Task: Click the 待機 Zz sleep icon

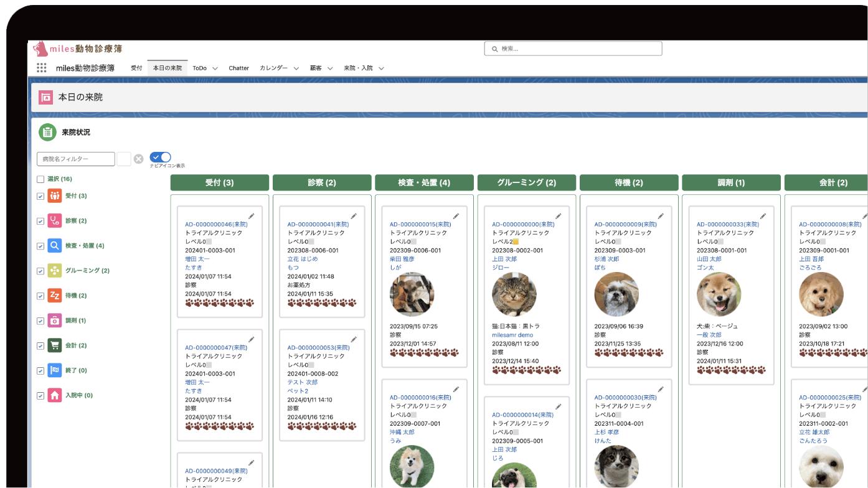Action: [55, 296]
